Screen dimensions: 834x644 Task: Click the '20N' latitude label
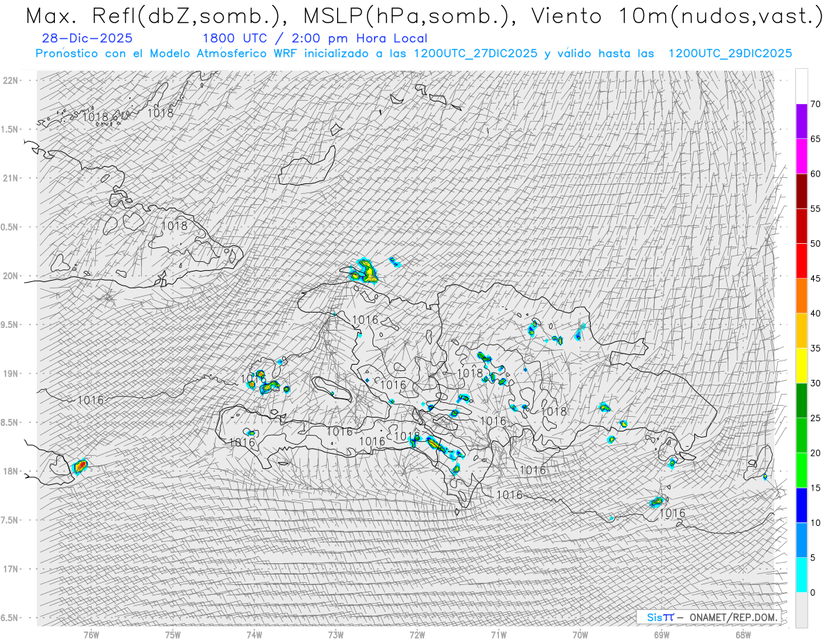pos(12,276)
